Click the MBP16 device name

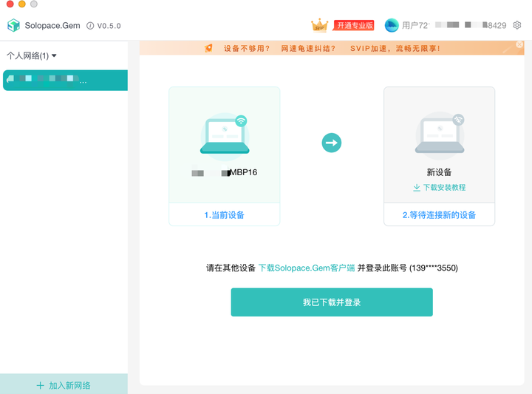point(225,172)
